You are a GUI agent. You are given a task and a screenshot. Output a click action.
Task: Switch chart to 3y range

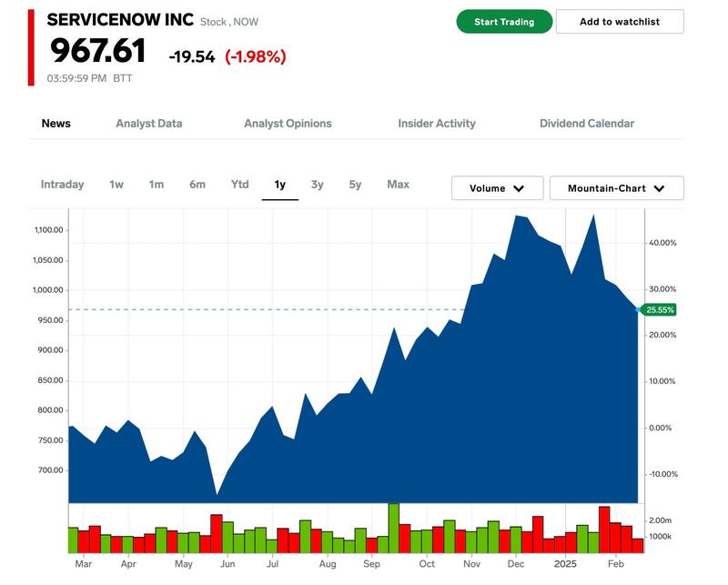click(x=317, y=185)
